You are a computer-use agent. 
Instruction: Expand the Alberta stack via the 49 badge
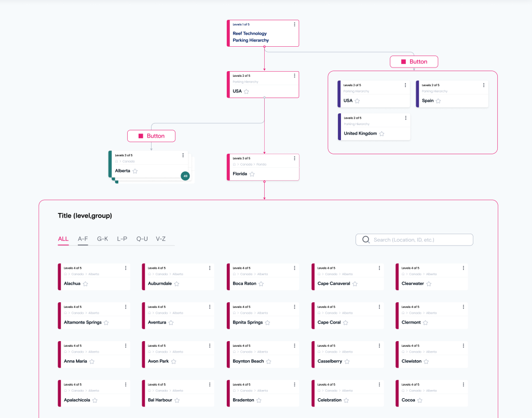coord(185,176)
